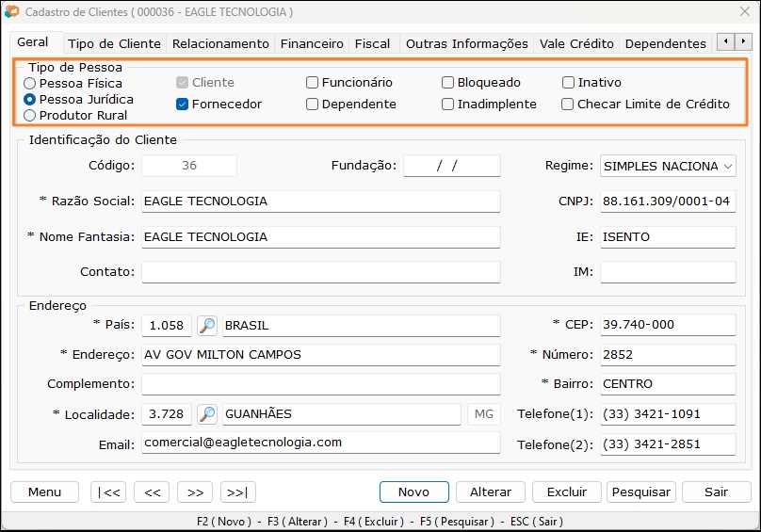761x532 pixels.
Task: Click the BRASIL country name field
Action: pos(362,325)
